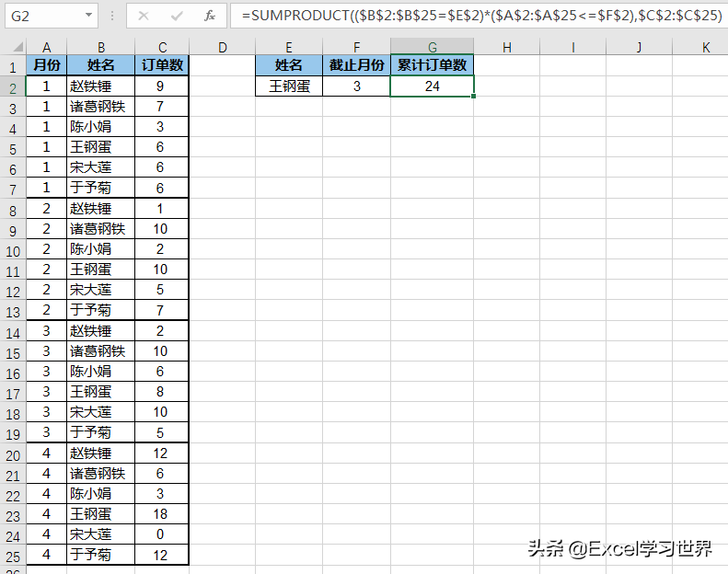The height and width of the screenshot is (574, 728).
Task: Select column B header
Action: click(x=100, y=47)
